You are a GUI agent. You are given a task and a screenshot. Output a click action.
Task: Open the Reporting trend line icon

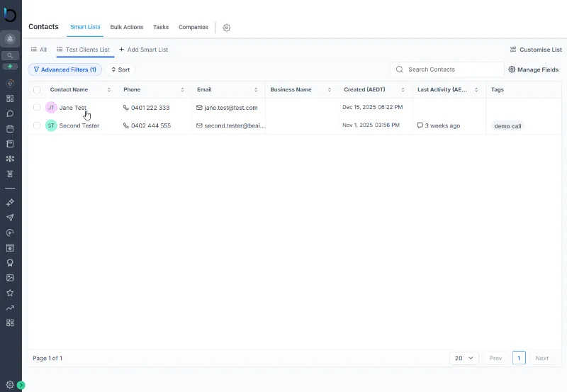pyautogui.click(x=10, y=308)
